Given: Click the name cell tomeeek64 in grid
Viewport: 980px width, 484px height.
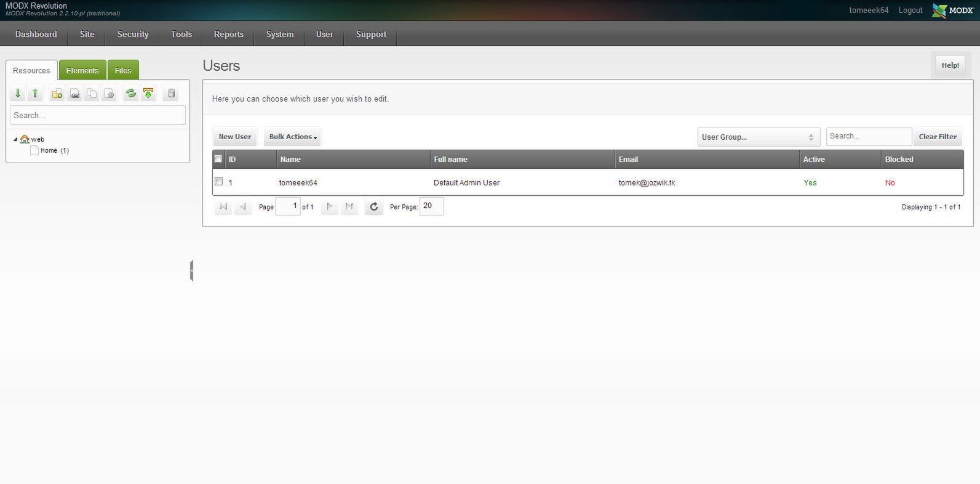Looking at the screenshot, I should (x=298, y=182).
